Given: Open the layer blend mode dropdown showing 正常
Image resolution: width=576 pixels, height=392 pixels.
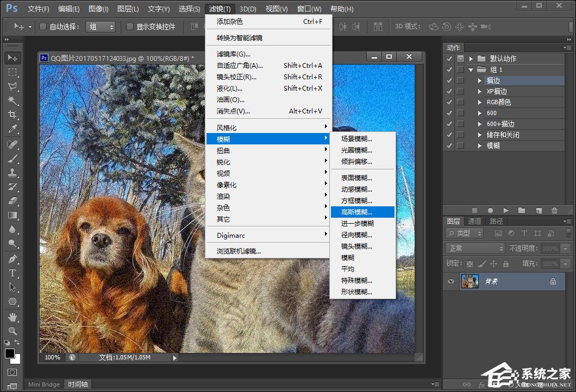Looking at the screenshot, I should [475, 249].
